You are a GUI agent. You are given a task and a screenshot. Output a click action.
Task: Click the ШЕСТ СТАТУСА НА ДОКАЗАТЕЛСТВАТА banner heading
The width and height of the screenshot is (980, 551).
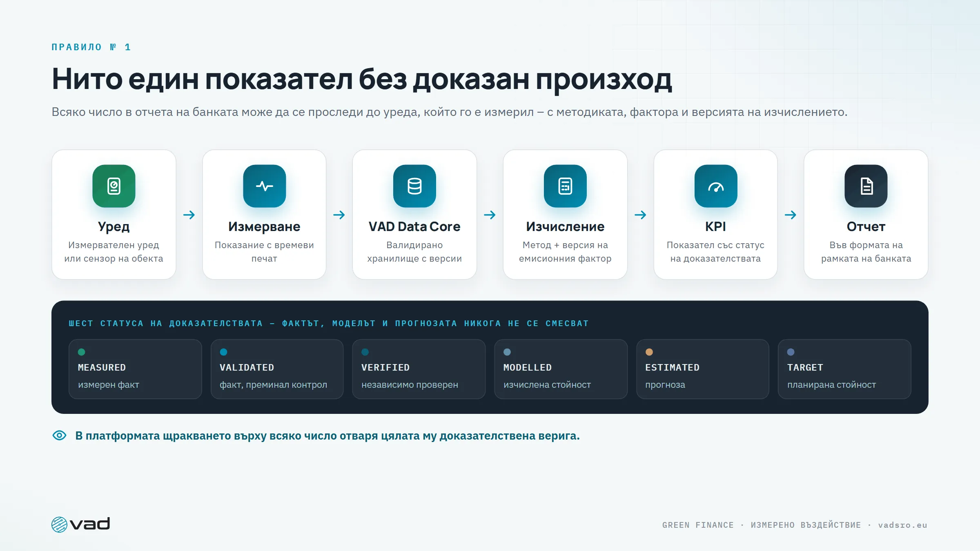coord(329,324)
